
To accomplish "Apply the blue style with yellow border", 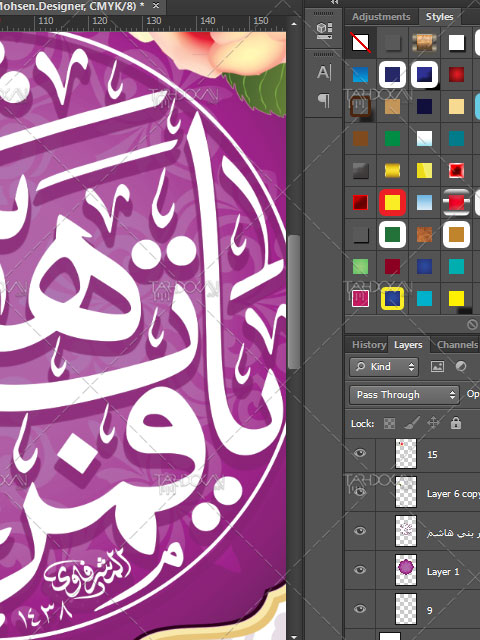I will pos(392,298).
